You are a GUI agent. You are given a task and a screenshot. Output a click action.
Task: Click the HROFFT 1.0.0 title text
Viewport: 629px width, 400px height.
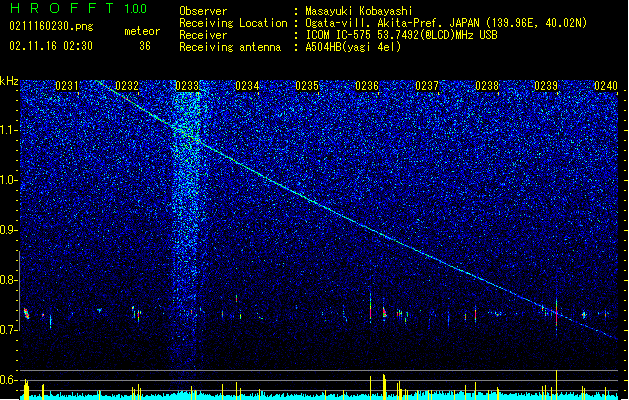point(79,8)
